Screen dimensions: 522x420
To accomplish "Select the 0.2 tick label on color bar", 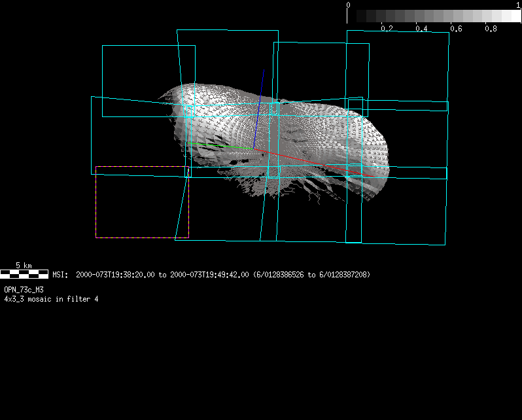I will pos(387,29).
